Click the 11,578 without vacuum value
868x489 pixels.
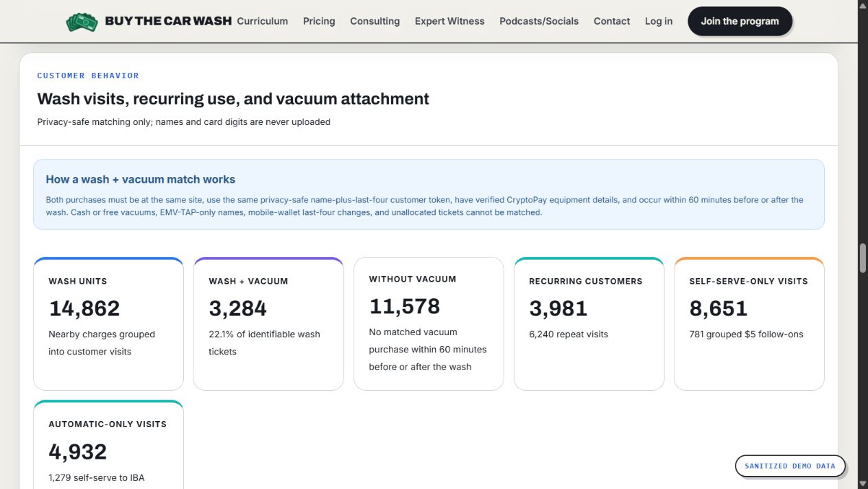coord(405,306)
